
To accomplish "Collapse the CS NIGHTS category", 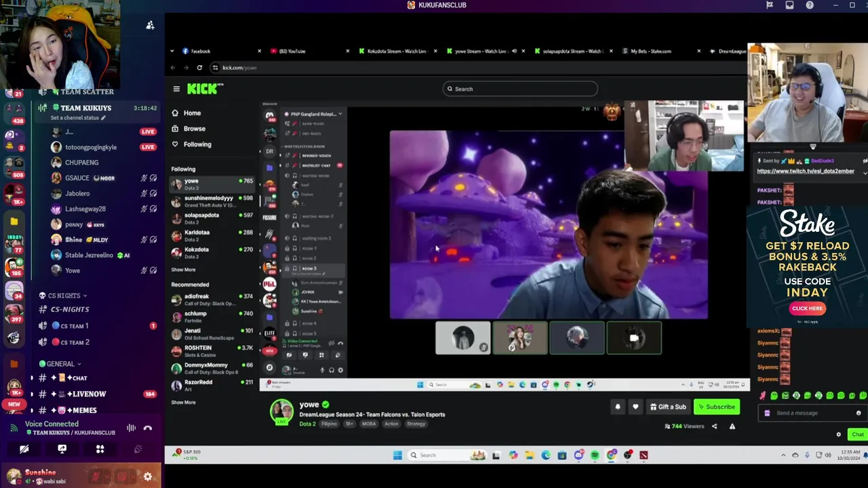I will point(64,296).
